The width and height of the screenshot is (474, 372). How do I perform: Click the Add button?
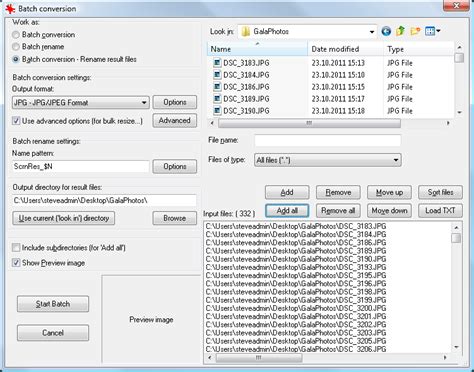click(x=287, y=192)
